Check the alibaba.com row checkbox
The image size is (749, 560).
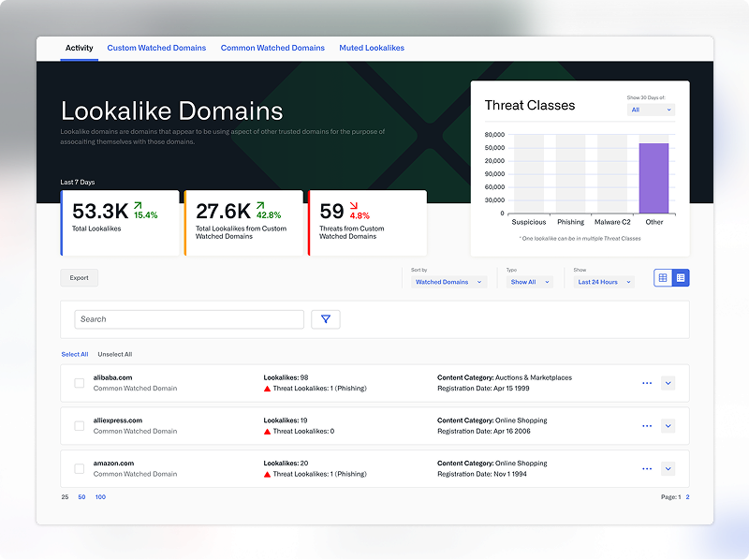tap(80, 383)
